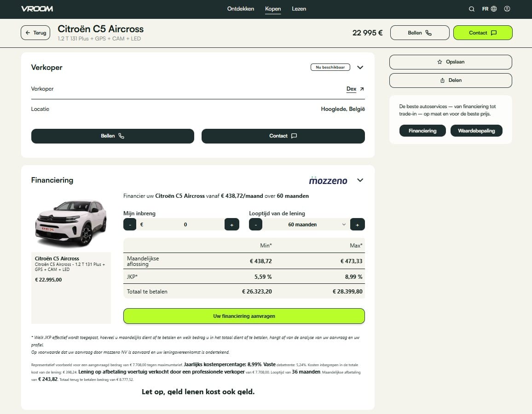Click the Totaal te betalen row label
The height and width of the screenshot is (414, 532).
point(147,291)
